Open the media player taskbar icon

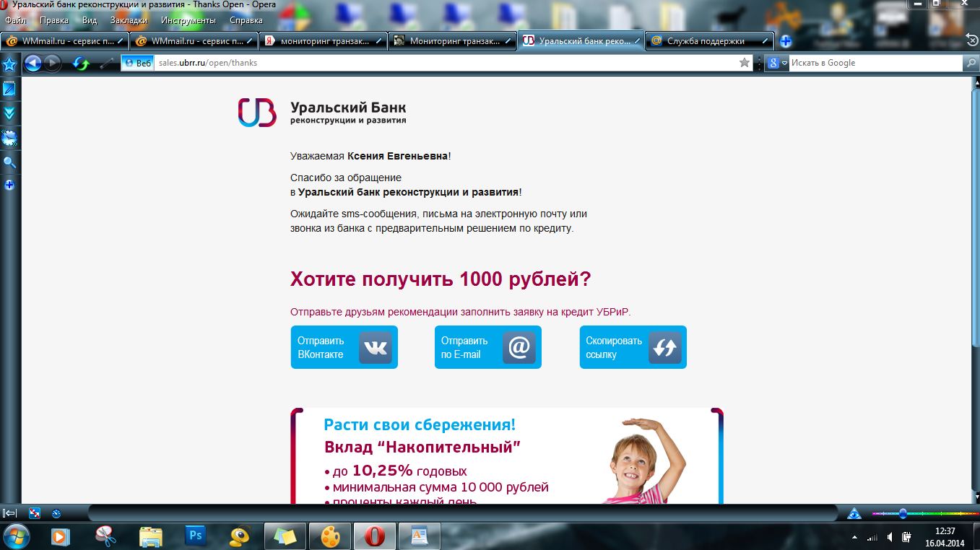click(61, 536)
